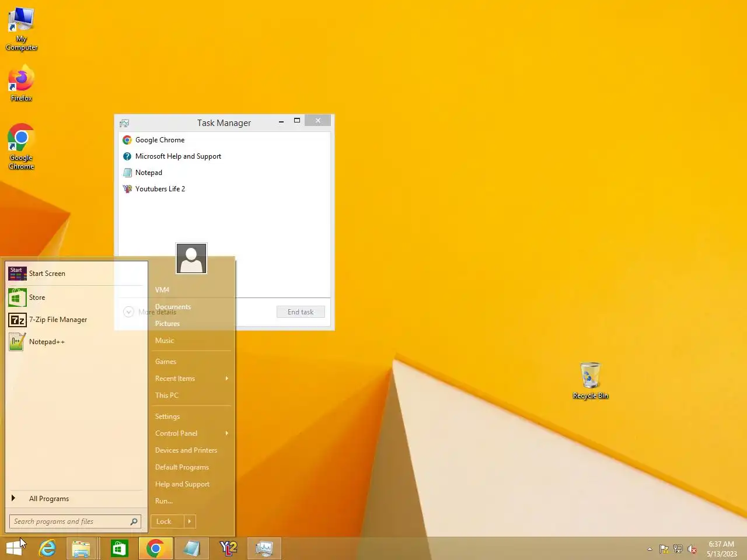This screenshot has height=560, width=747.
Task: Open the arrow next to Lock button
Action: click(190, 521)
